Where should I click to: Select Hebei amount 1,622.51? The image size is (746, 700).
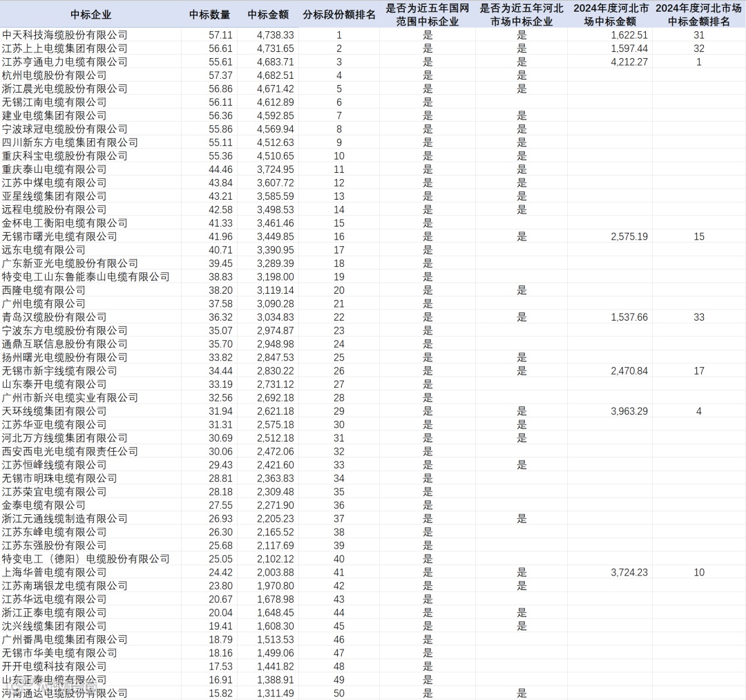point(629,35)
